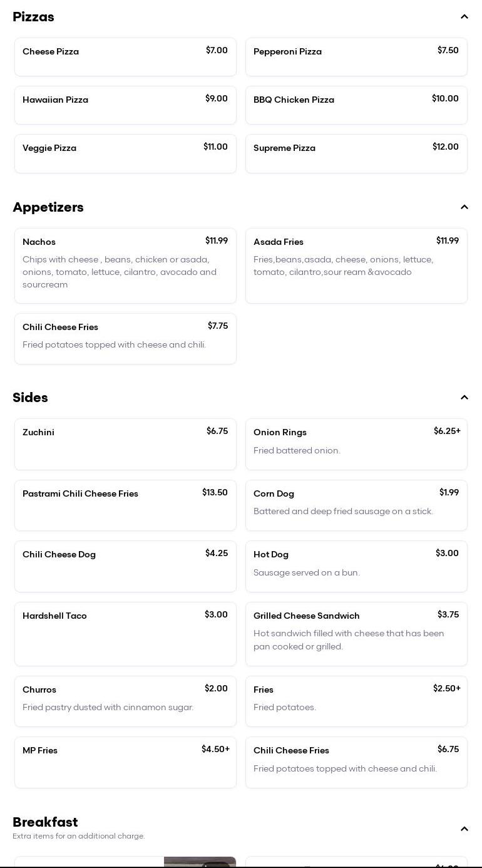Select the Supreme Pizza item
482x868 pixels.
356,153
